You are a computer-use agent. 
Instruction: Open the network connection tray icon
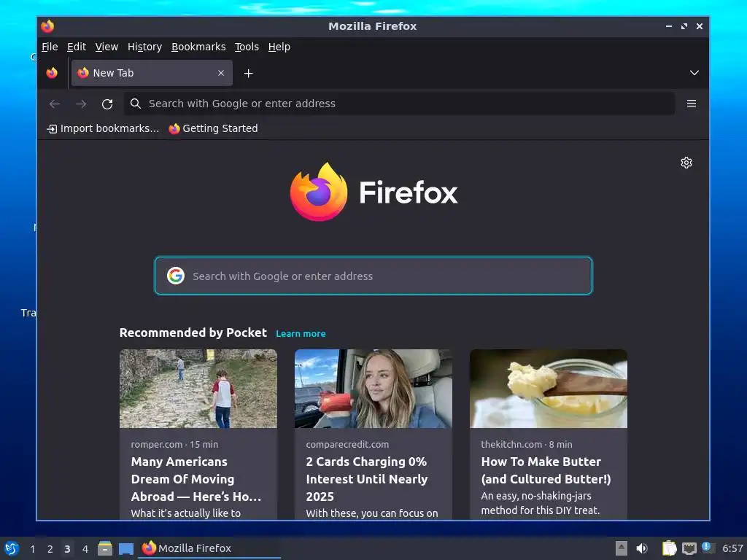[x=689, y=548]
